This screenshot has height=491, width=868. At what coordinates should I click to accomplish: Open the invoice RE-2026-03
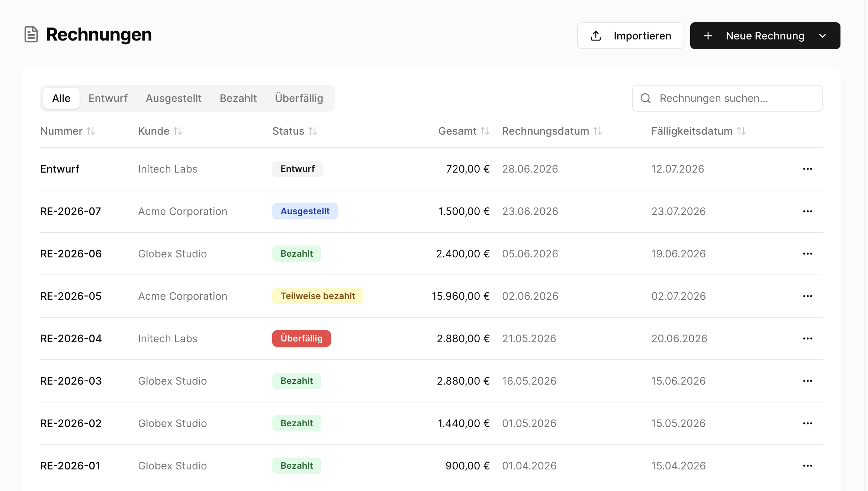click(71, 381)
